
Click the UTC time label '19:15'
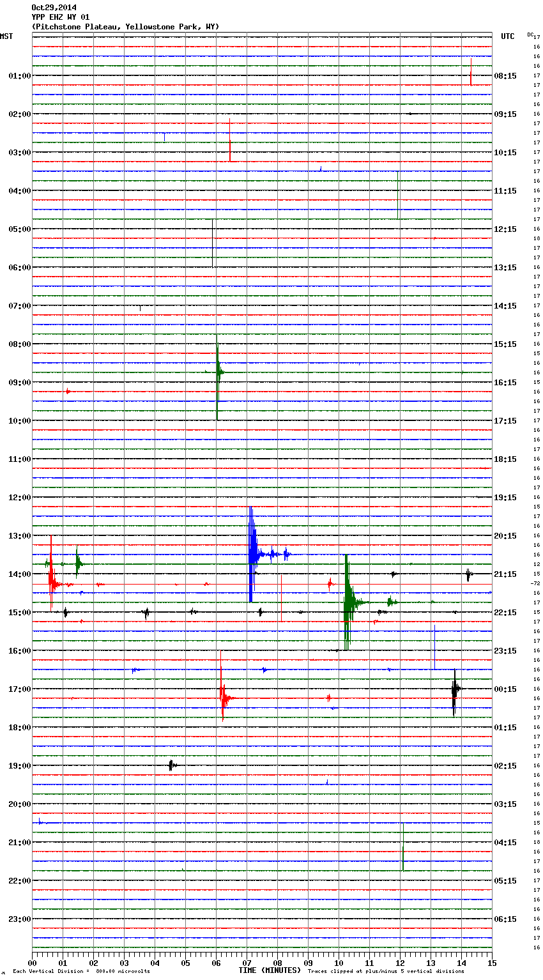click(x=505, y=498)
